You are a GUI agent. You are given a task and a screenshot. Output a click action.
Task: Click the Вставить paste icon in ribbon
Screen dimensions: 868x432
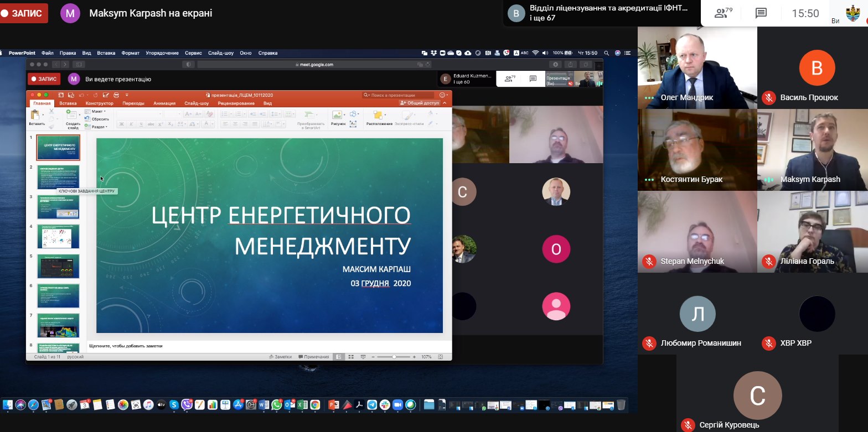point(37,115)
